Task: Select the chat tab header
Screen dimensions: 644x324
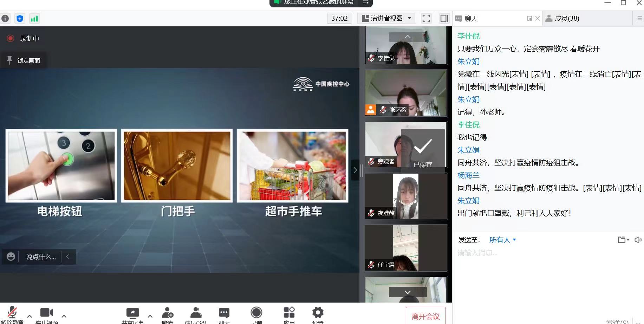Action: point(471,19)
